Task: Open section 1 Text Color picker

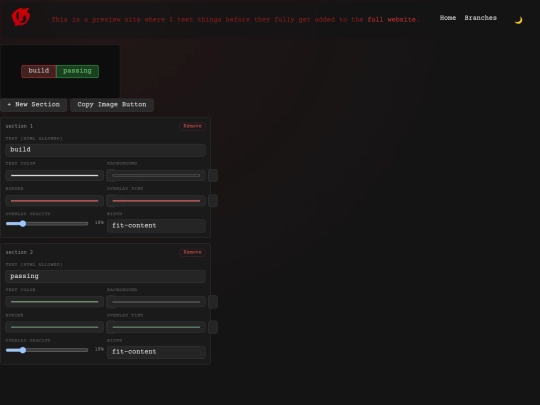Action: (54, 175)
